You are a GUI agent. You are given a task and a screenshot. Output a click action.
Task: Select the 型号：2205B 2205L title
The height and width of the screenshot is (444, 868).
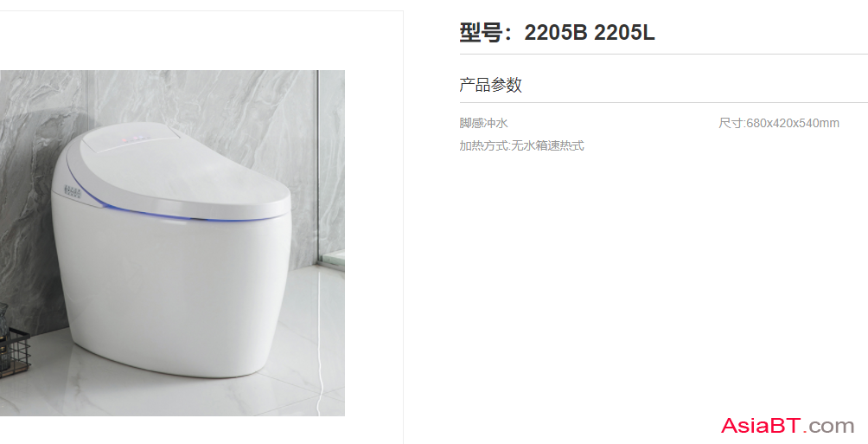[557, 33]
